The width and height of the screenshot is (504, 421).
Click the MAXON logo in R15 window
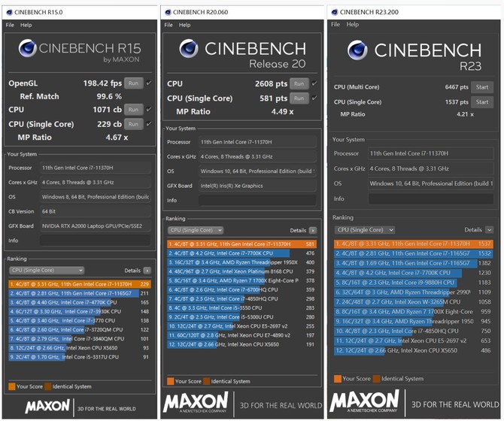tap(48, 406)
